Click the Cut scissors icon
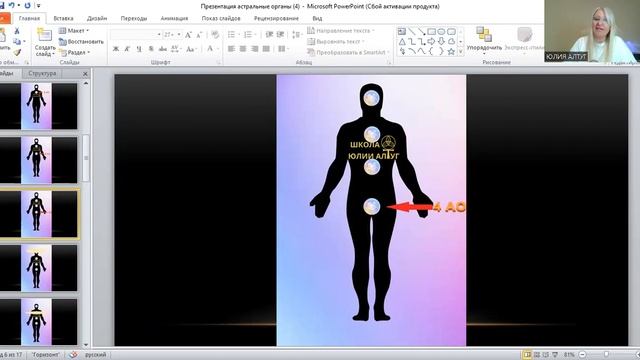 [17, 31]
